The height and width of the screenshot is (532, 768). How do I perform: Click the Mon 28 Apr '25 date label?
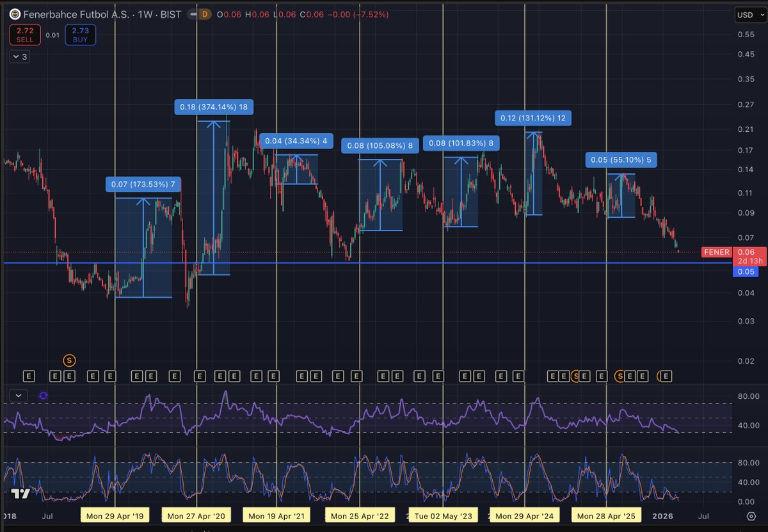click(x=606, y=515)
